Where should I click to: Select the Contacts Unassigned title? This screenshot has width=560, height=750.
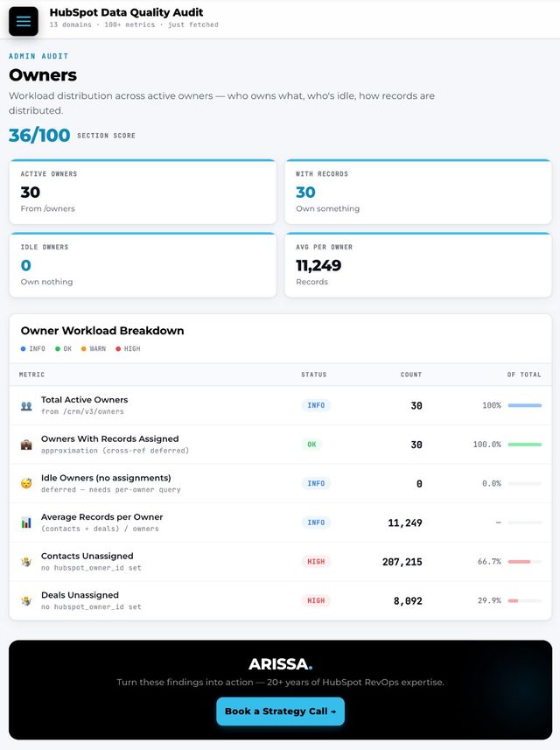coord(87,556)
